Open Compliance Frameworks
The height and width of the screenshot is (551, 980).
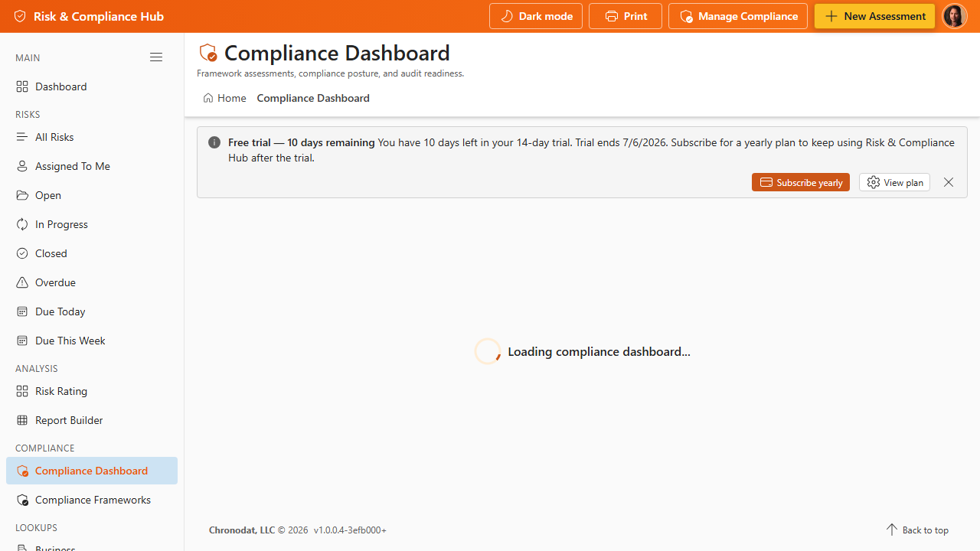[x=92, y=500]
